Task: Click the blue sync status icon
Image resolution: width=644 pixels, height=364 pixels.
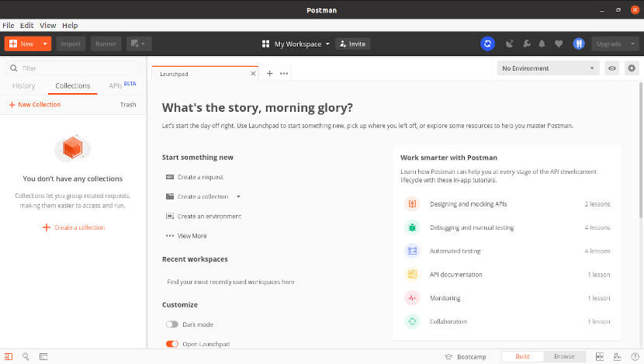Action: [x=487, y=44]
